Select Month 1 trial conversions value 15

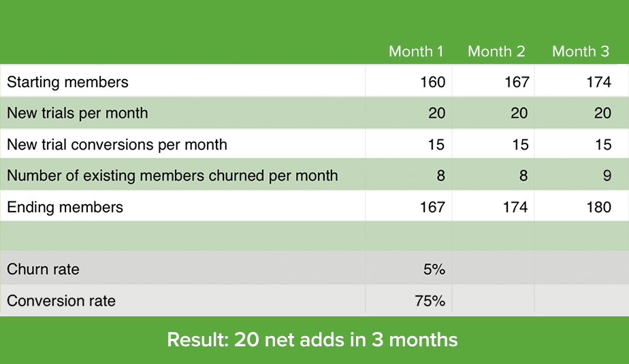[436, 144]
